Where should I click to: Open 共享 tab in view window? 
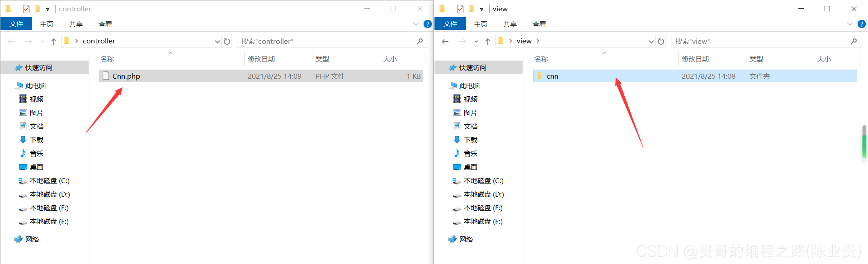[x=510, y=24]
